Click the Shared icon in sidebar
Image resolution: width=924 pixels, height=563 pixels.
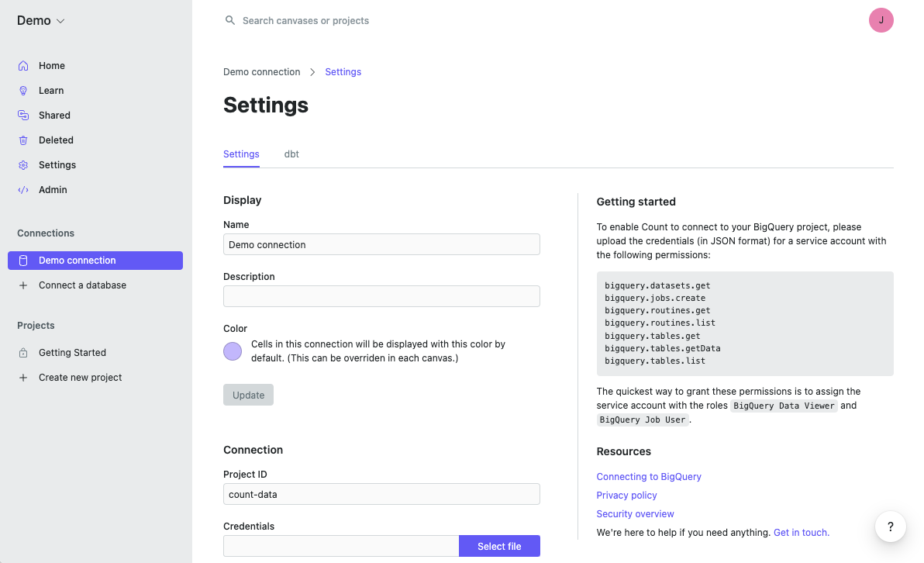pyautogui.click(x=23, y=116)
